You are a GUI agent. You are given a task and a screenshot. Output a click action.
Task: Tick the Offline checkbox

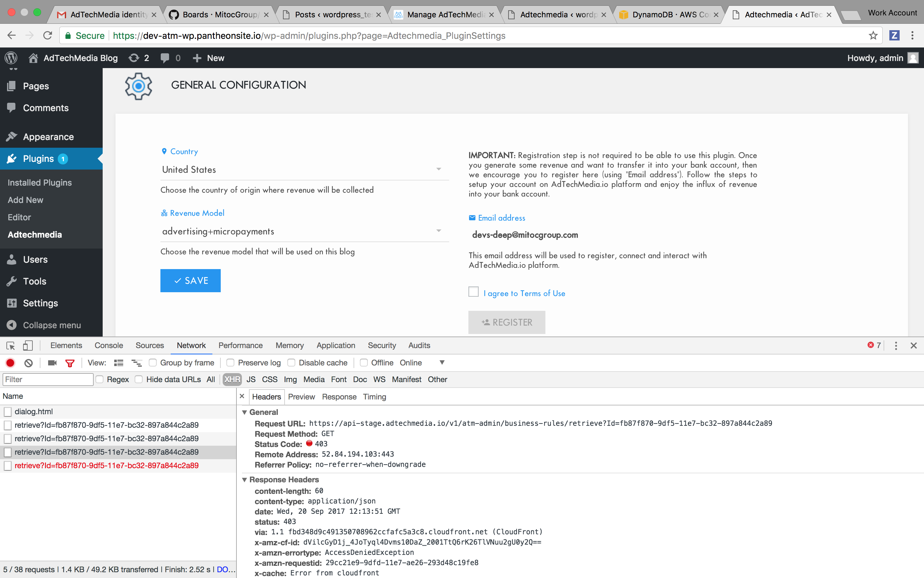click(x=364, y=363)
